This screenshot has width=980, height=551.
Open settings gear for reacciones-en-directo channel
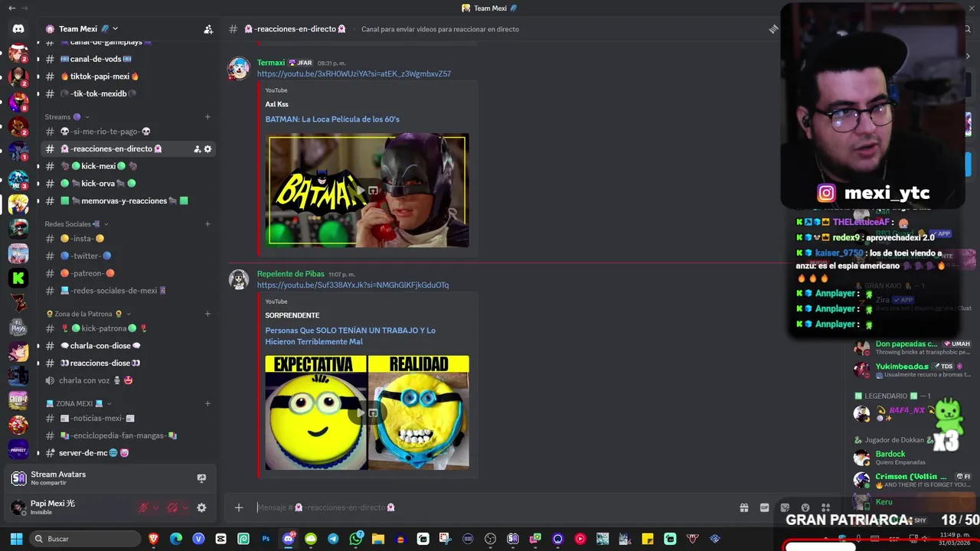207,149
